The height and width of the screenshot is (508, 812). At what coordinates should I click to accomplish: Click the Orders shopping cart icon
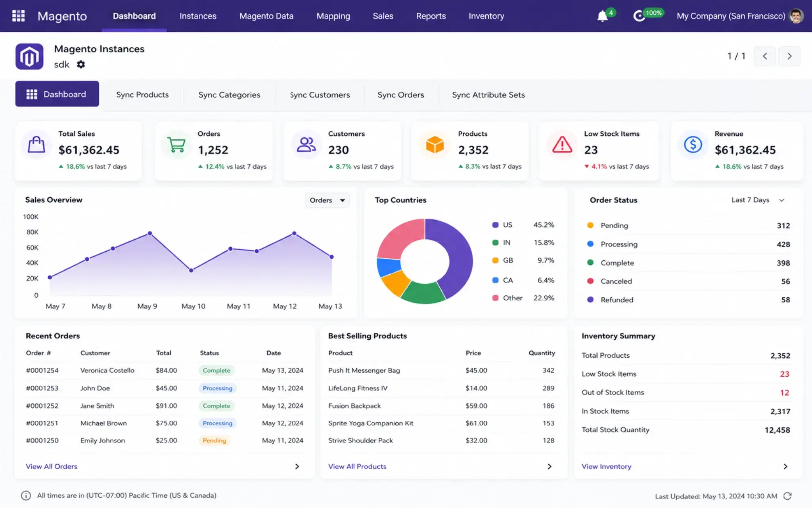pos(176,145)
